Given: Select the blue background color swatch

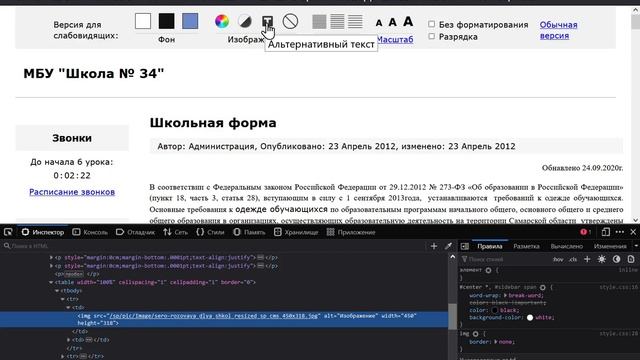Looking at the screenshot, I should pyautogui.click(x=190, y=21).
